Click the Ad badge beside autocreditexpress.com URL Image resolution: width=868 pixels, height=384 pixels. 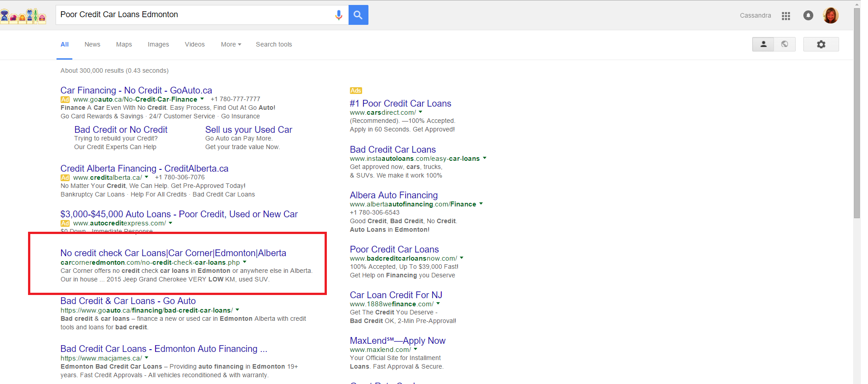tap(65, 223)
